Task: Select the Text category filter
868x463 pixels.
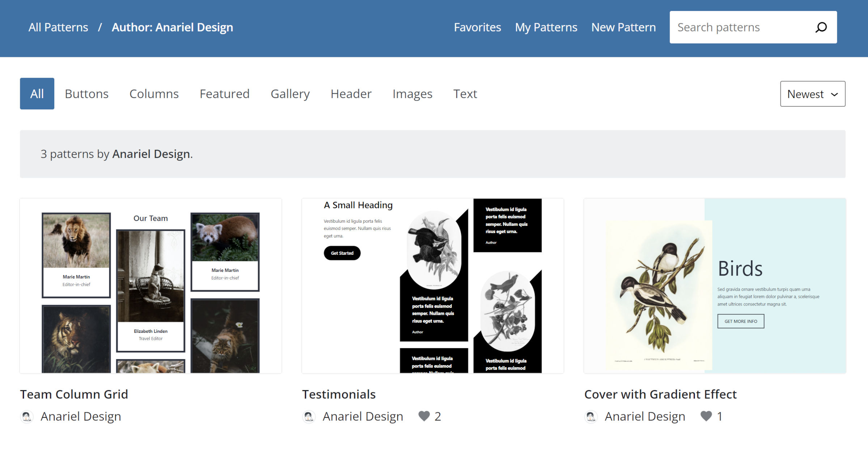Action: tap(465, 94)
